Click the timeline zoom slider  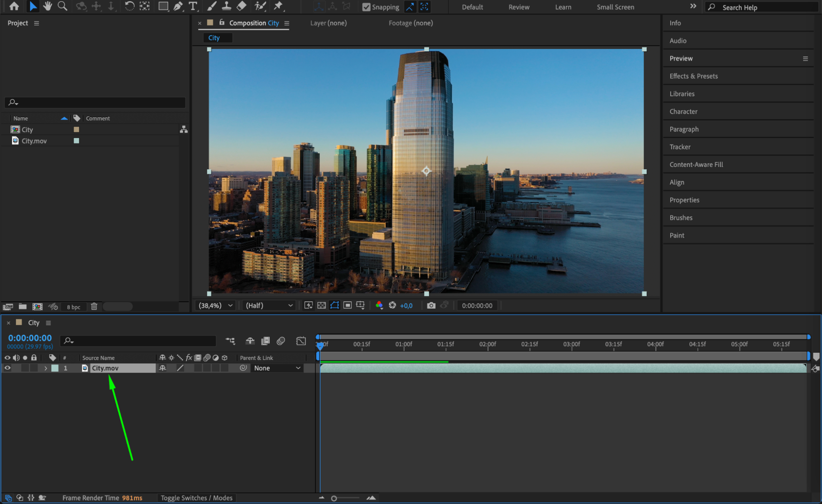click(334, 498)
